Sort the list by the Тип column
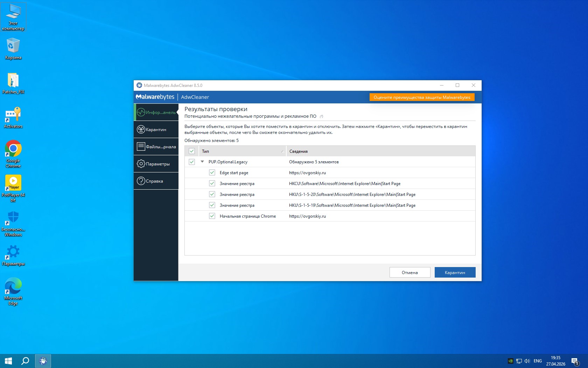The height and width of the screenshot is (368, 588). point(241,151)
